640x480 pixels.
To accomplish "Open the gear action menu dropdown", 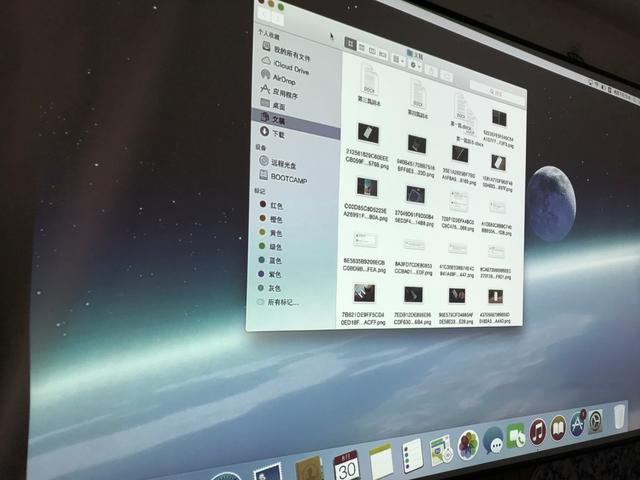I will click(417, 65).
